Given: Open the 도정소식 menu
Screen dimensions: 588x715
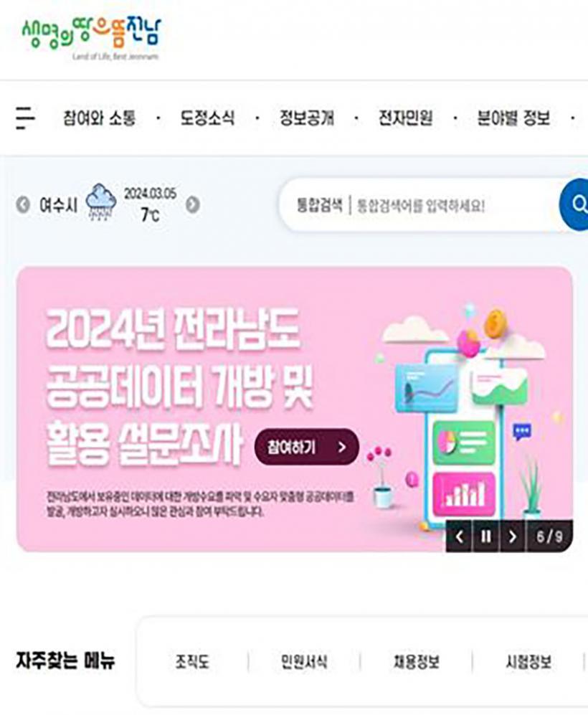Looking at the screenshot, I should pyautogui.click(x=207, y=118).
